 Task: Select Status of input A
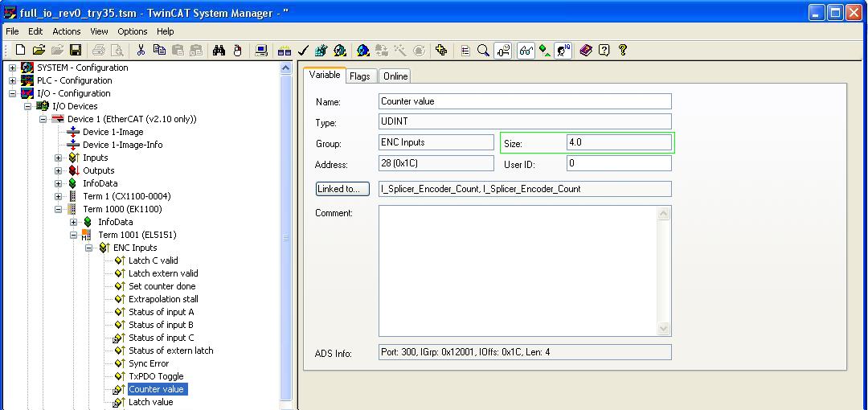coord(161,312)
